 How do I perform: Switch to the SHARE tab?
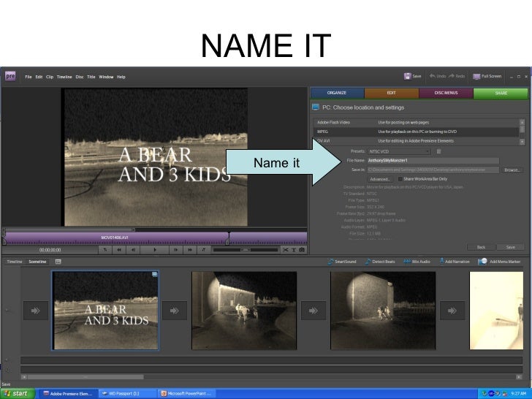point(501,93)
